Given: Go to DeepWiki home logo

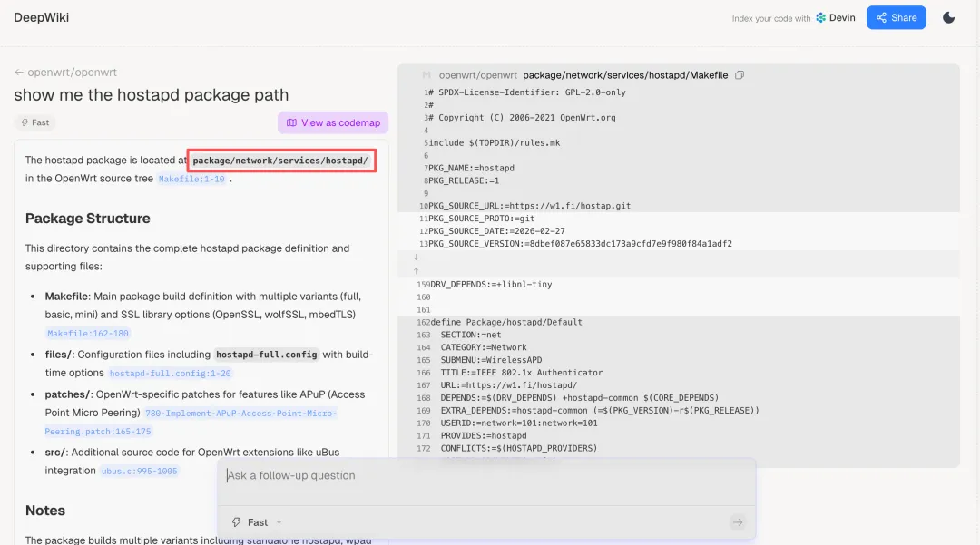Looking at the screenshot, I should [41, 17].
